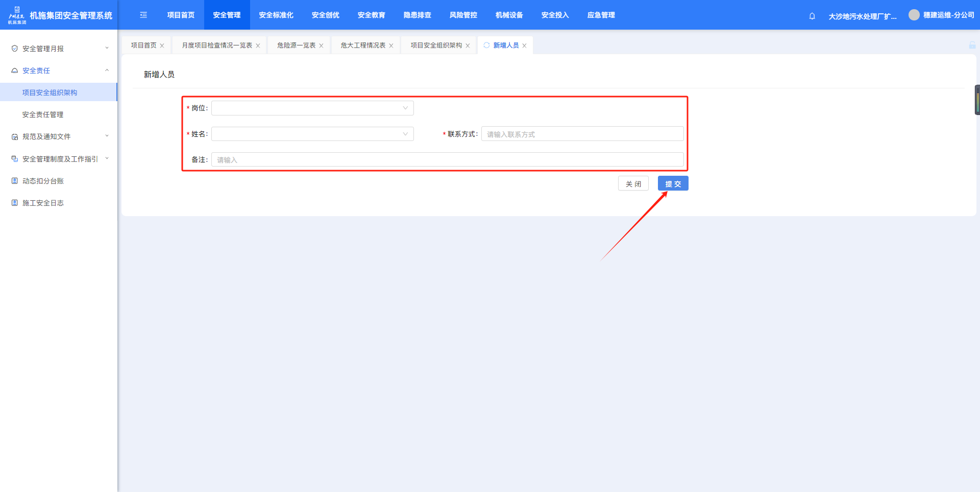Screen dimensions: 980x492
Task: Switch to 安全教育 top menu
Action: pyautogui.click(x=371, y=15)
